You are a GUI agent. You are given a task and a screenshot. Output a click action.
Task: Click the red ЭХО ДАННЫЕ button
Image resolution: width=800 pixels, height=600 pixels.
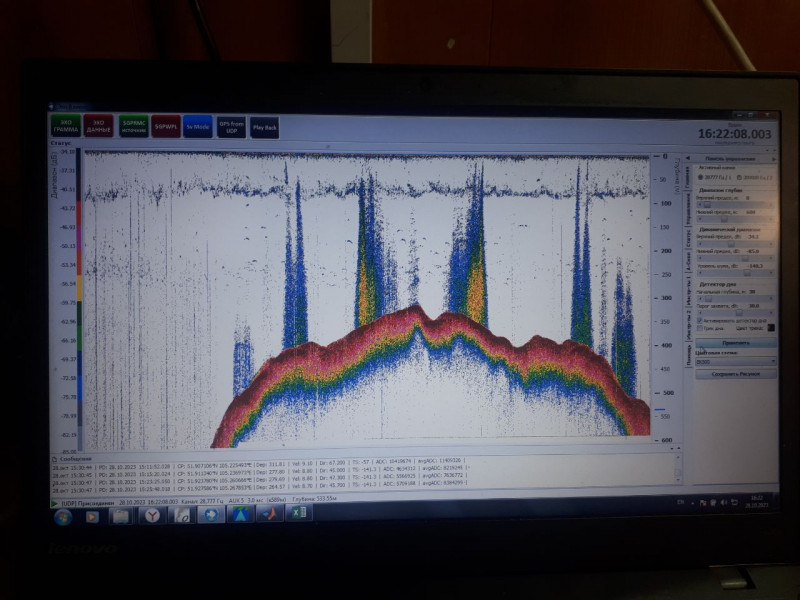pos(99,126)
